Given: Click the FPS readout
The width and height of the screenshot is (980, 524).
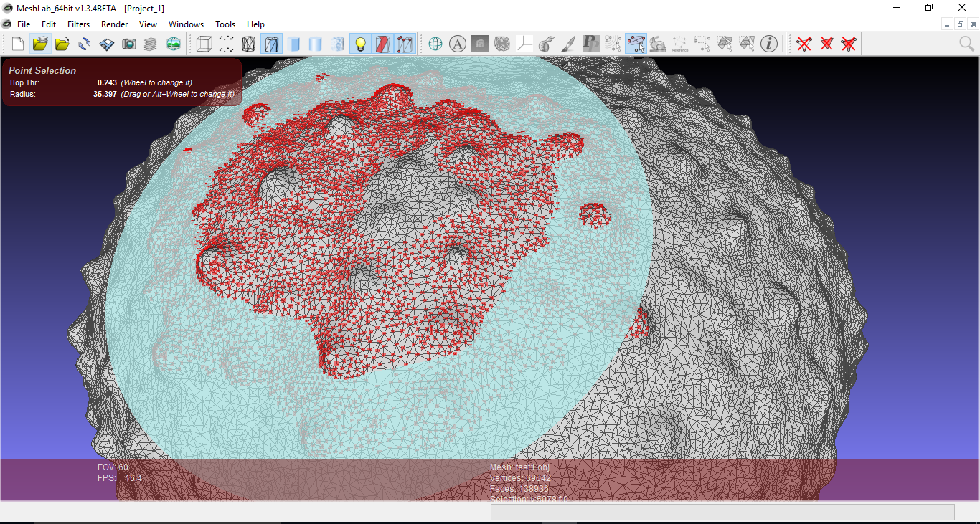Looking at the screenshot, I should pyautogui.click(x=119, y=478).
